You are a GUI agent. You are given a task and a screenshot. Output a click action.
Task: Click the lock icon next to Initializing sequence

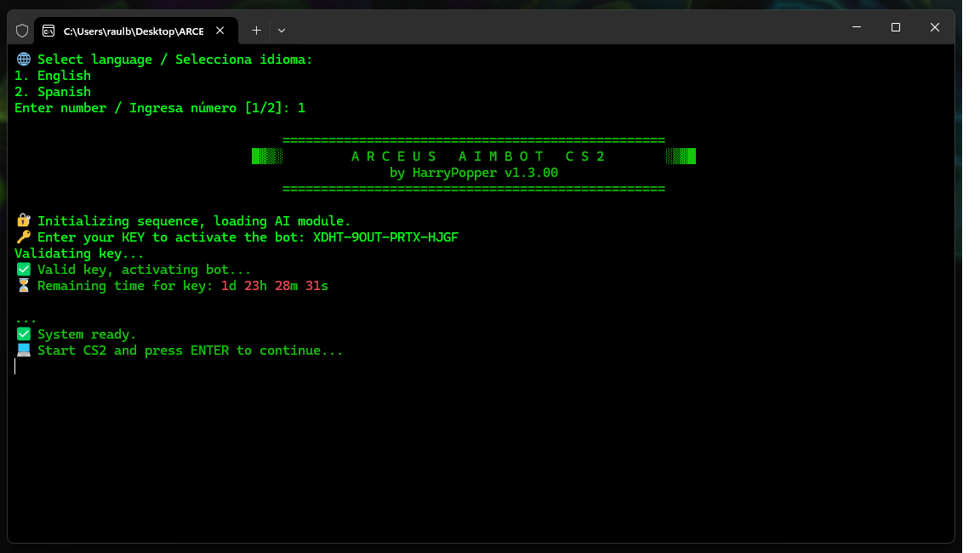coord(23,220)
